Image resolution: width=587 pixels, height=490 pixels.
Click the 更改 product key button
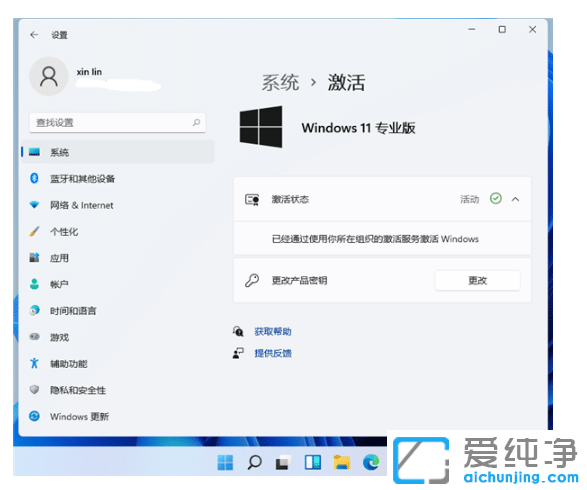click(x=477, y=280)
